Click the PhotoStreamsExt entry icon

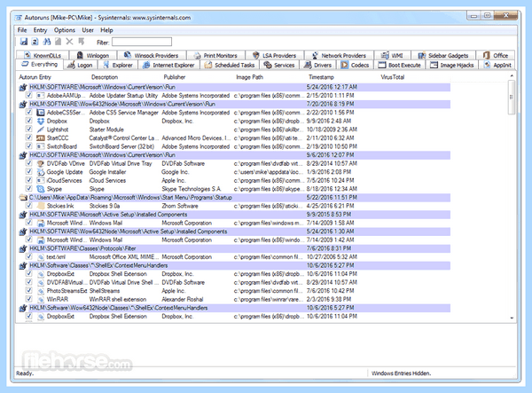point(41,291)
